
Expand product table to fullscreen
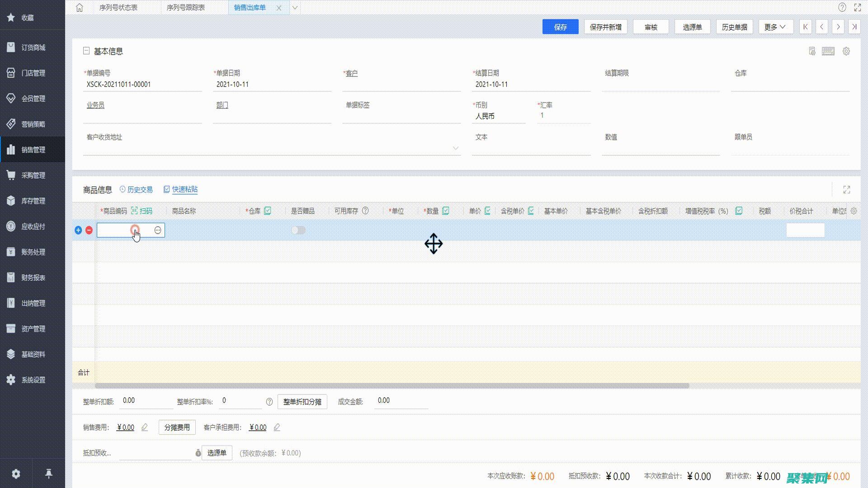[x=846, y=190]
